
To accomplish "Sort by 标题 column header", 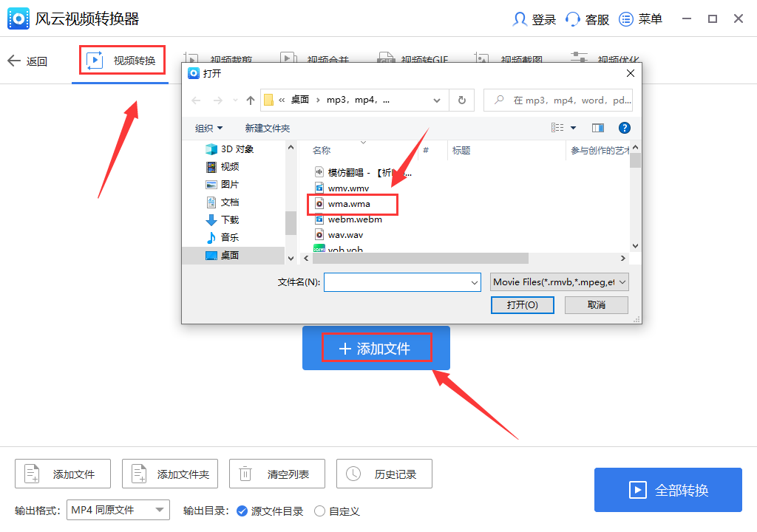I will point(461,150).
